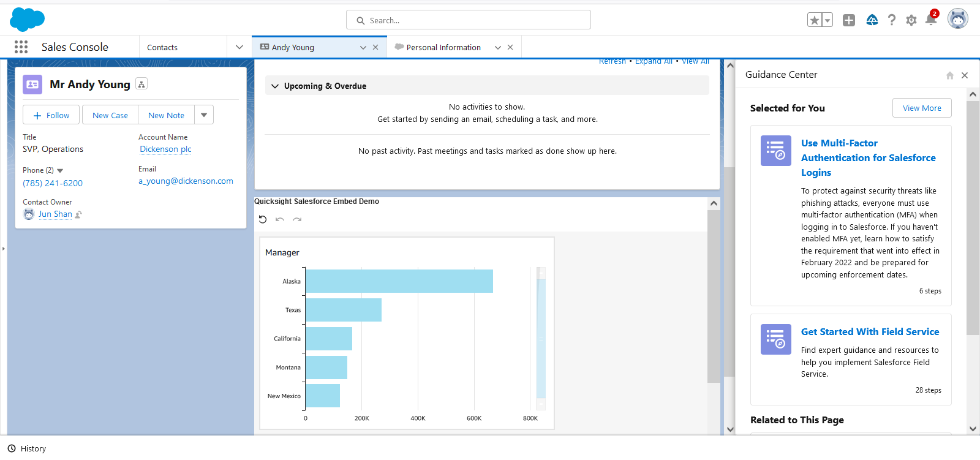Open the user profile avatar menu
The height and width of the screenshot is (460, 980).
click(958, 20)
